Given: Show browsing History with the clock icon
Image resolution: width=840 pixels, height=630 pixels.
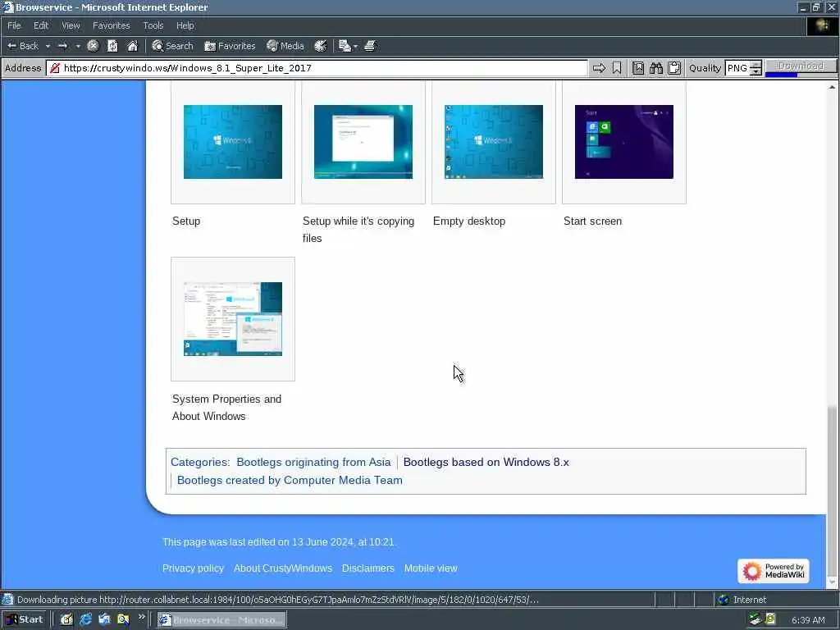Looking at the screenshot, I should pos(321,46).
